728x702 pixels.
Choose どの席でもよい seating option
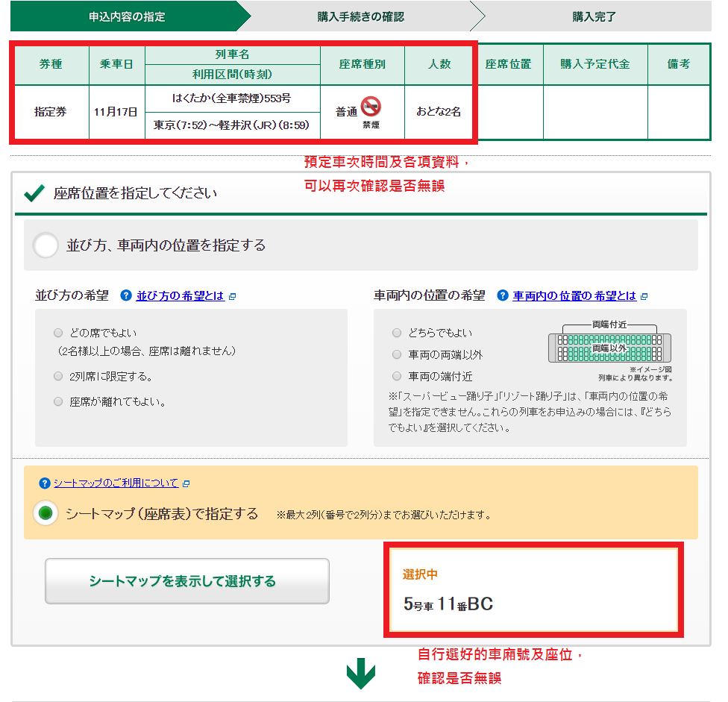tap(58, 333)
